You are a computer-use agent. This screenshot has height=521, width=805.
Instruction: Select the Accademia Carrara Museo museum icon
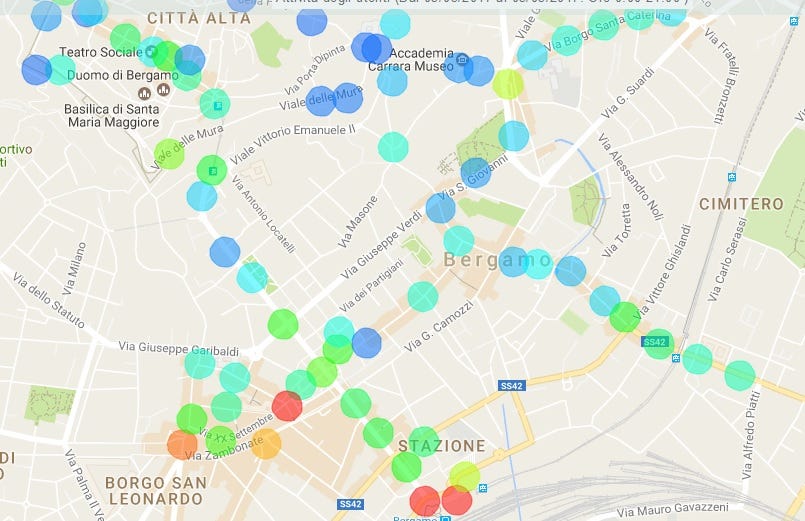tap(462, 60)
